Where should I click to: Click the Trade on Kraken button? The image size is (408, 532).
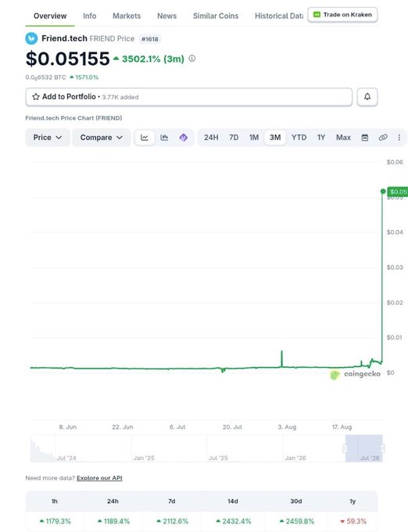point(342,15)
